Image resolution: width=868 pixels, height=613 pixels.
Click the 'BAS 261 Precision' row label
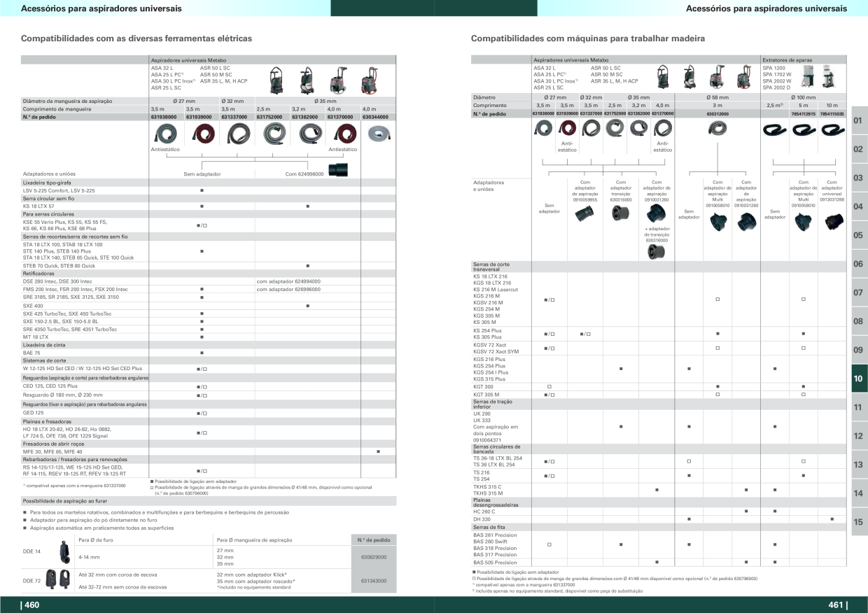pyautogui.click(x=495, y=535)
